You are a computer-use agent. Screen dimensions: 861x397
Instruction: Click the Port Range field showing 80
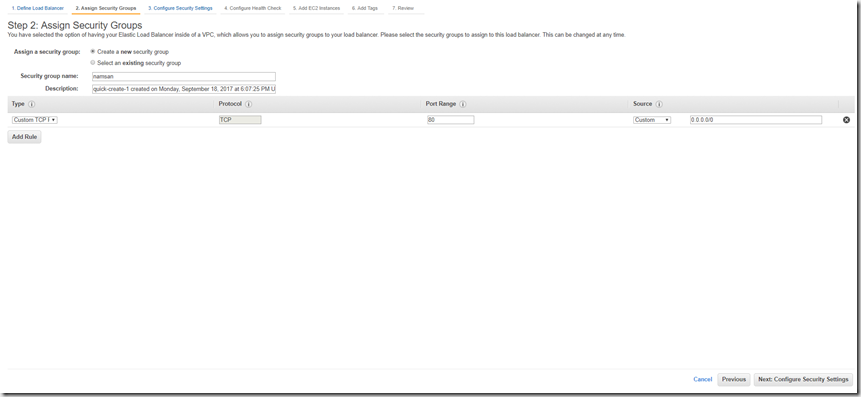pos(450,120)
